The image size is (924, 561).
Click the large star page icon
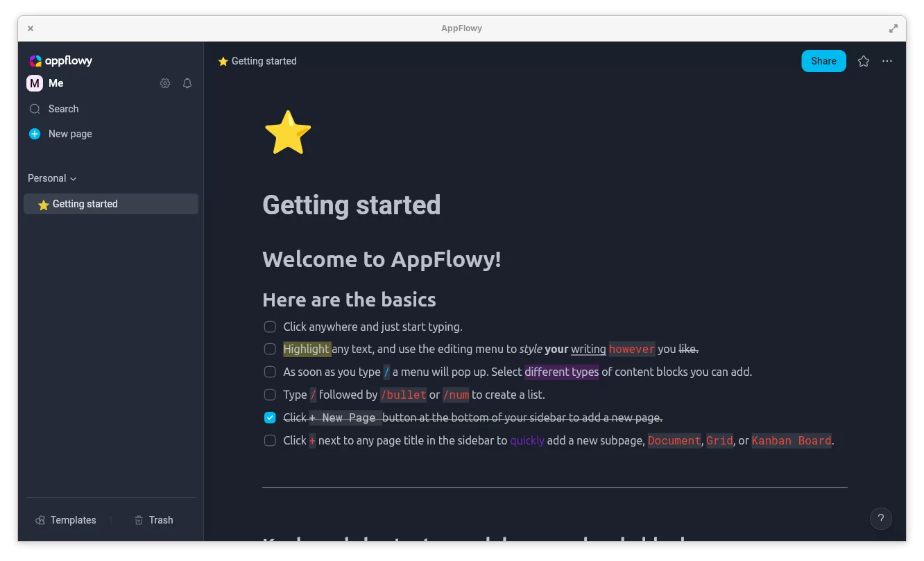tap(288, 132)
